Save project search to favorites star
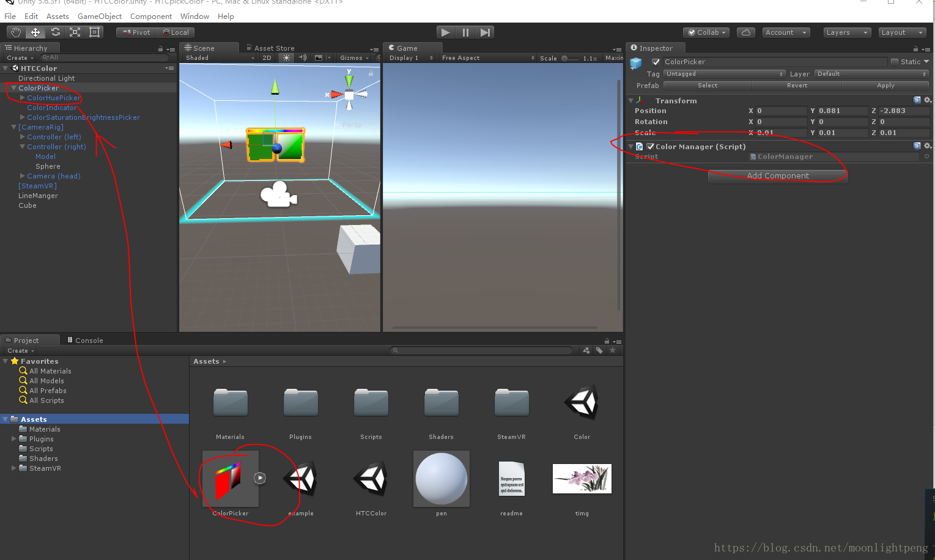The height and width of the screenshot is (560, 935). (x=612, y=350)
